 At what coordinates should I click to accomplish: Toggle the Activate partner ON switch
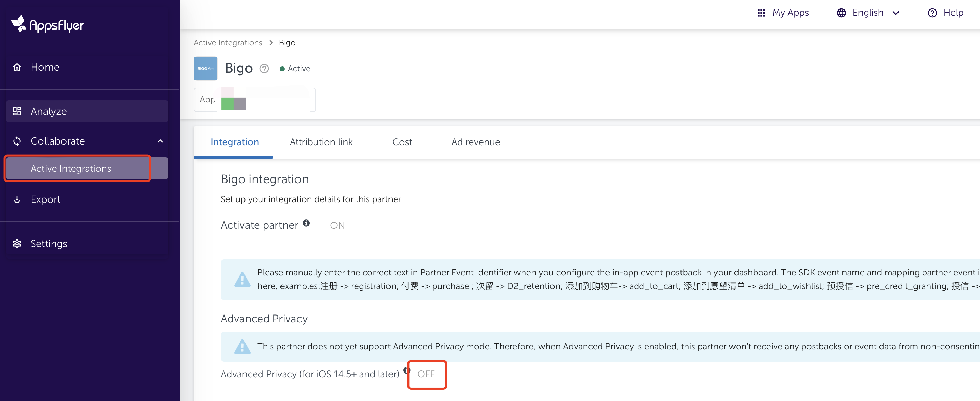338,225
